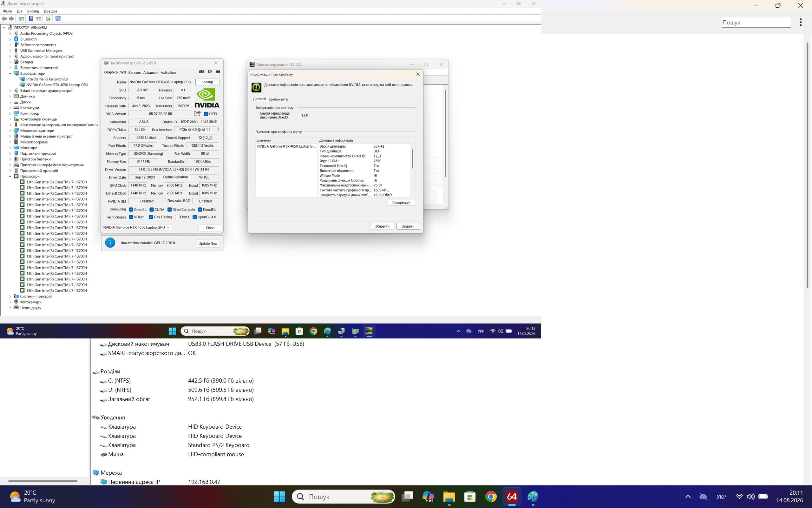Enable the PhysX checkbox

177,217
